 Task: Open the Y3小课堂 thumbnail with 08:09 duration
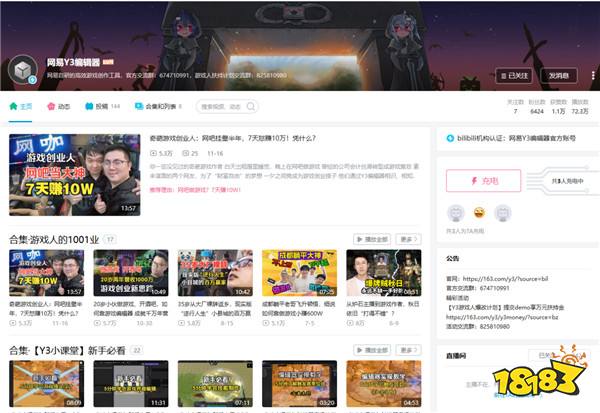tap(47, 384)
